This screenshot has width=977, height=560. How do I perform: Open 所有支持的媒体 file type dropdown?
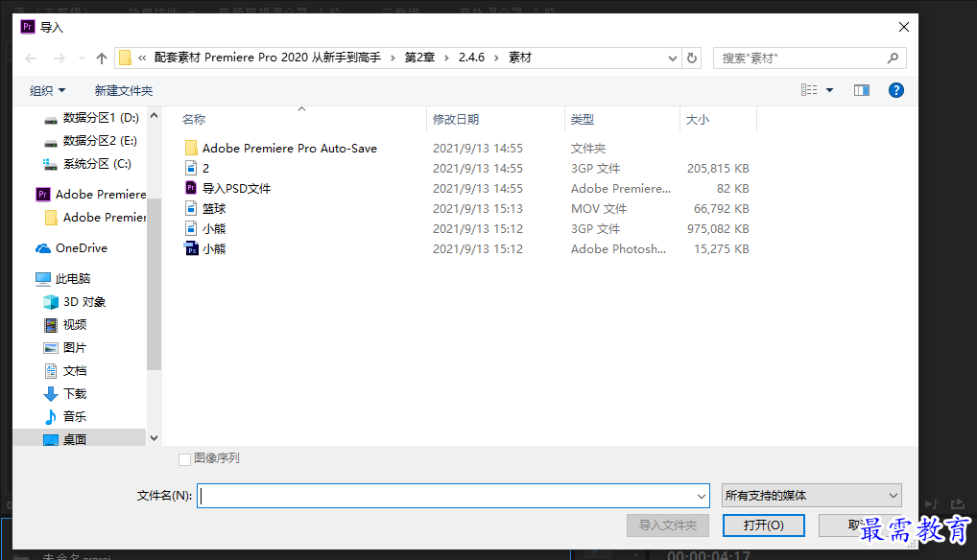[x=812, y=496]
